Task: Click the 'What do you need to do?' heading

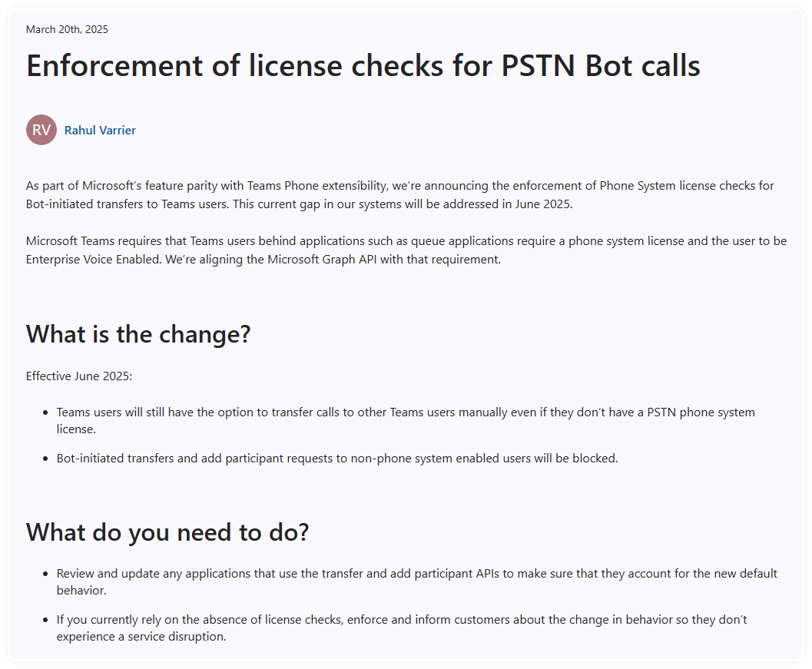Action: pos(167,532)
